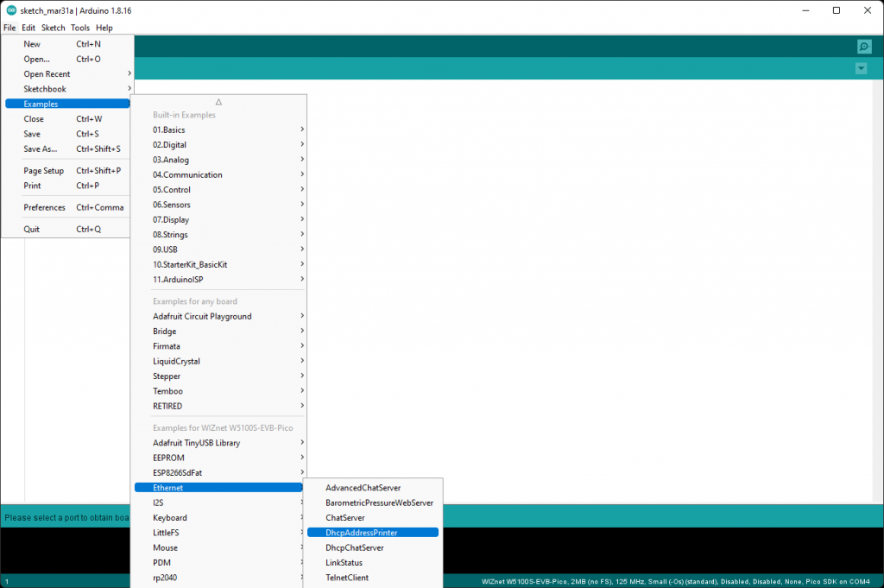The width and height of the screenshot is (884, 588).
Task: Open LinkStatus example
Action: 373,563
